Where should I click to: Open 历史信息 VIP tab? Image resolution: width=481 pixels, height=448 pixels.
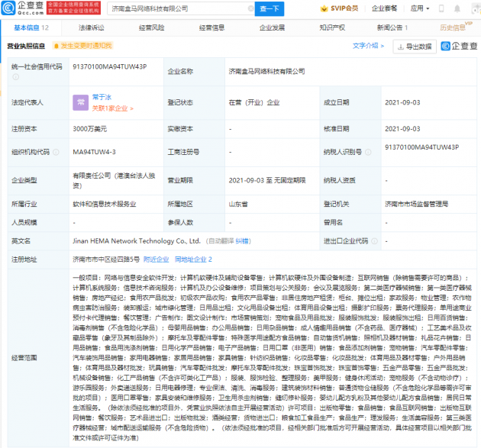(456, 27)
